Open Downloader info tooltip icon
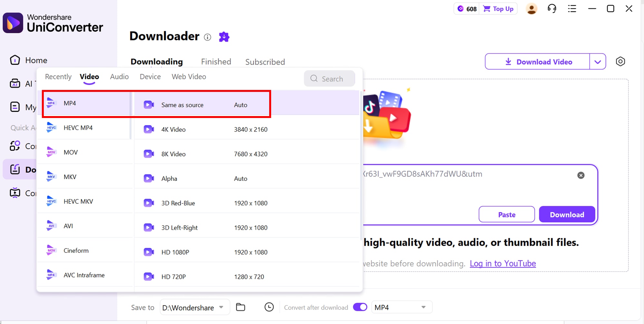Image resolution: width=644 pixels, height=324 pixels. tap(208, 37)
